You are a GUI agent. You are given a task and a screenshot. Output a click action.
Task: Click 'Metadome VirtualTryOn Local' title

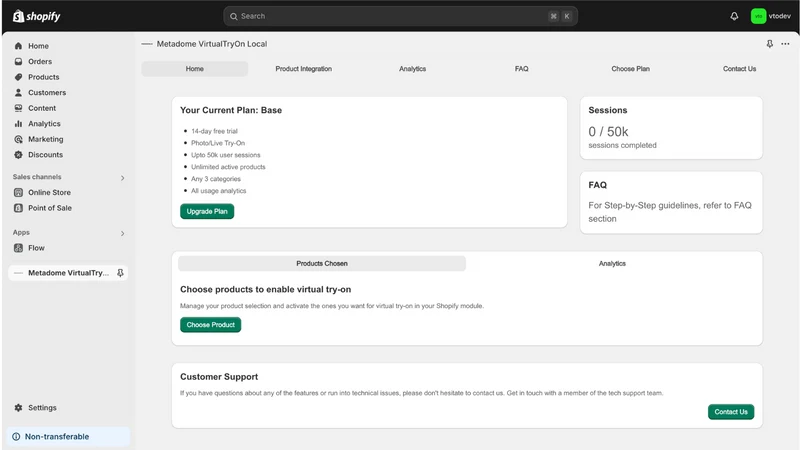(x=212, y=44)
